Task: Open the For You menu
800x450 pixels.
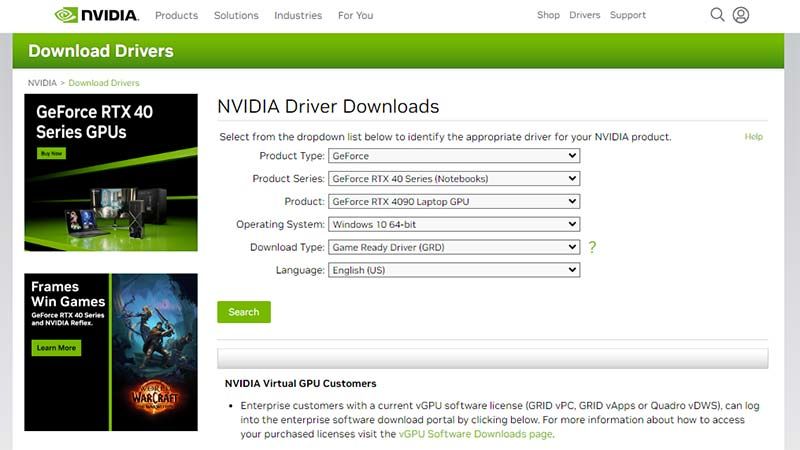Action: pyautogui.click(x=356, y=15)
